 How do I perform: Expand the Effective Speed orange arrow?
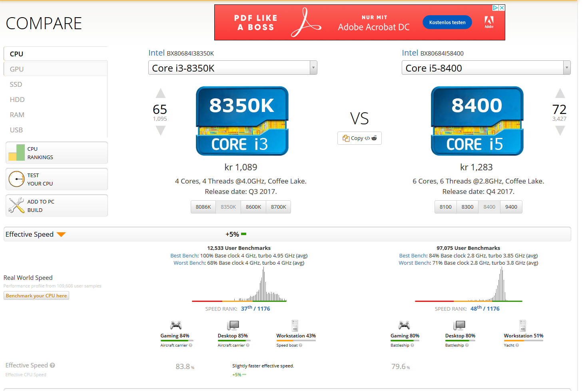pyautogui.click(x=61, y=235)
